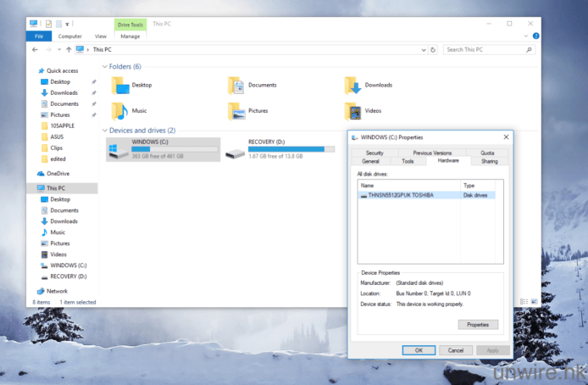Click the Properties quick access toolbar icon
The image size is (588, 385).
49,23
